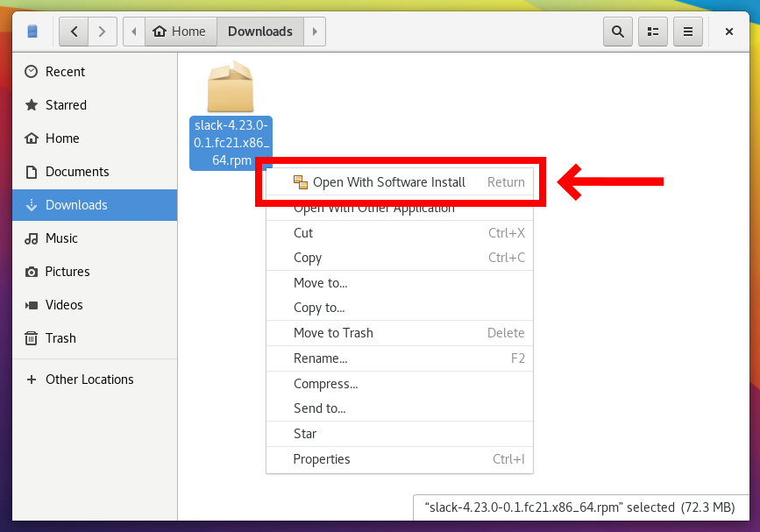Click the Trash bin icon

click(31, 338)
